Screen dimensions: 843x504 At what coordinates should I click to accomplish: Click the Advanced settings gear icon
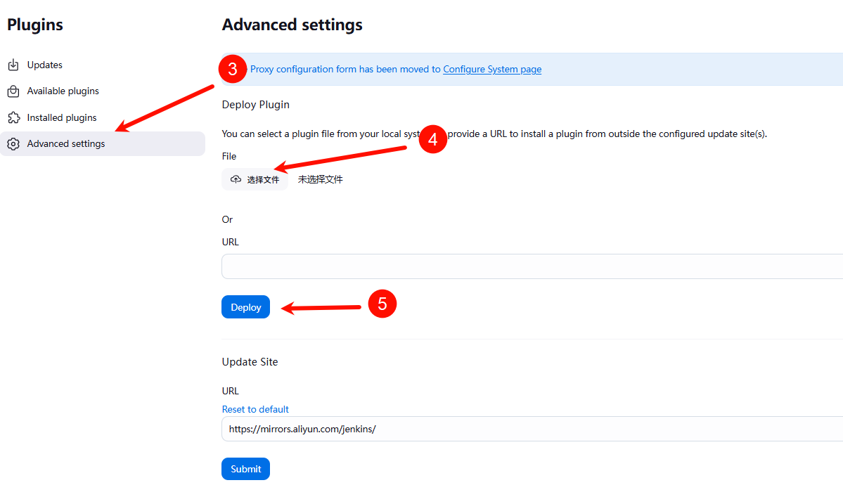pyautogui.click(x=13, y=144)
